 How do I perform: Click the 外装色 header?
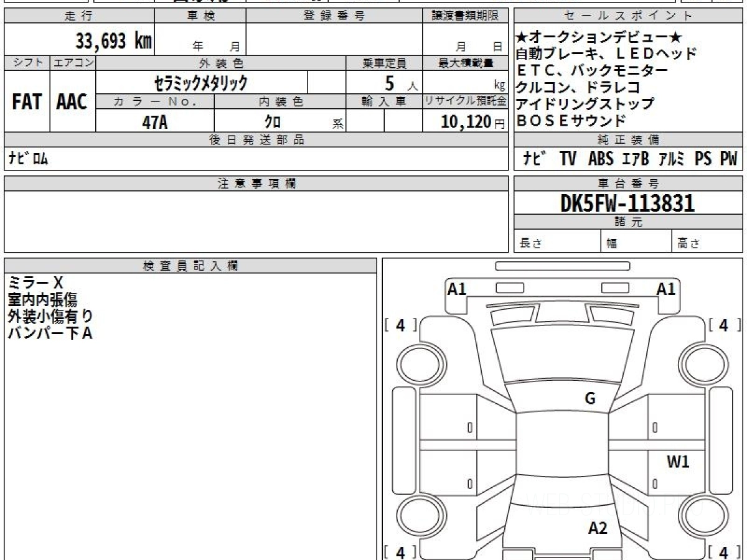click(221, 63)
